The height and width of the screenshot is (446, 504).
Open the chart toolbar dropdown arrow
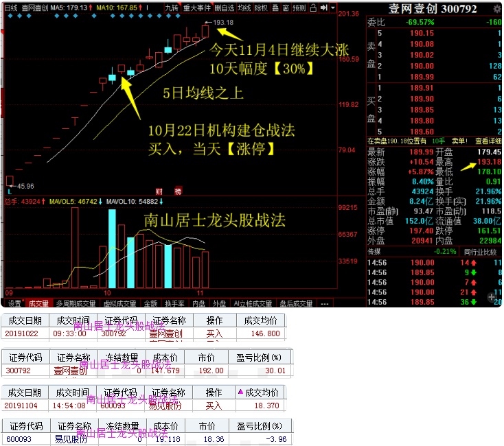point(333,8)
